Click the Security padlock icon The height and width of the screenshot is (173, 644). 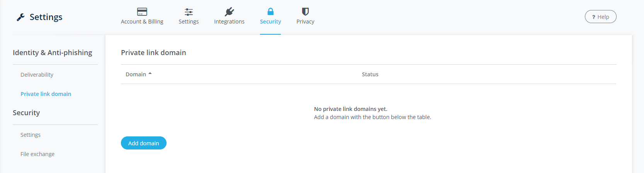(270, 12)
